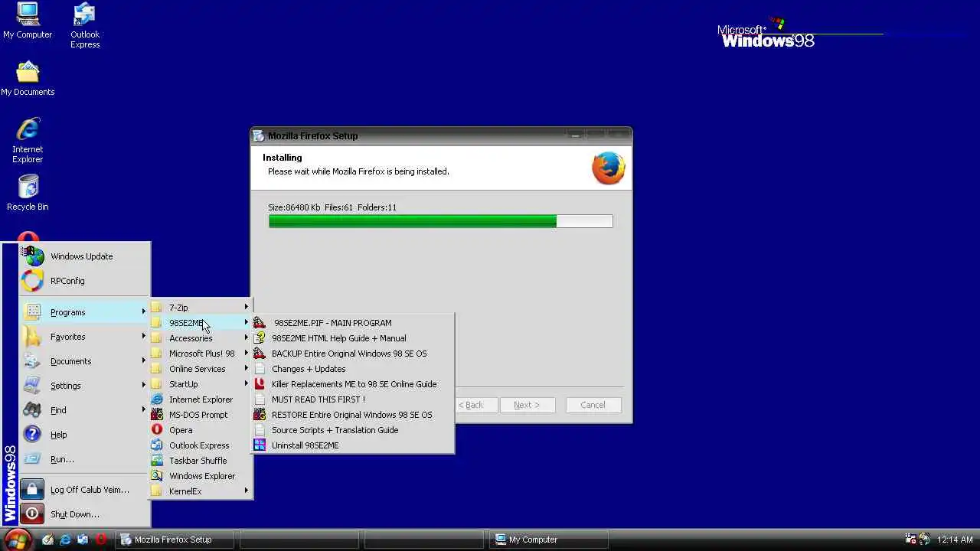Expand the Documents submenu arrow
The height and width of the screenshot is (551, 980).
pos(143,361)
